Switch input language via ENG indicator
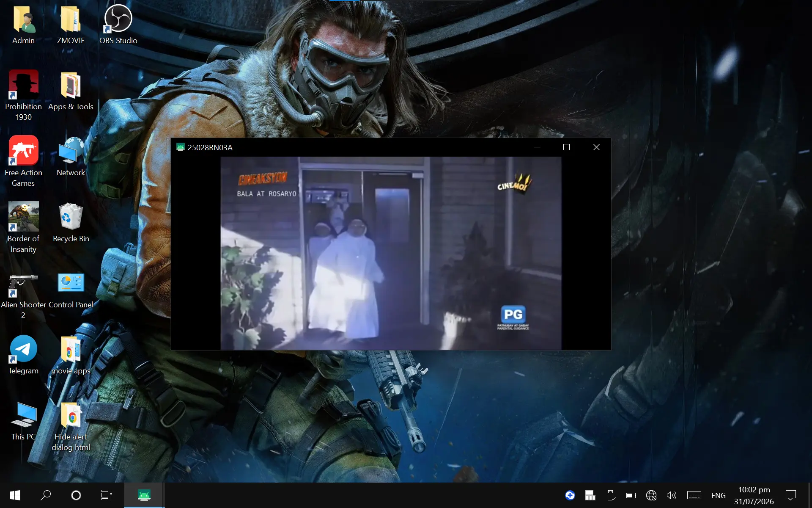The height and width of the screenshot is (508, 812). (x=719, y=495)
